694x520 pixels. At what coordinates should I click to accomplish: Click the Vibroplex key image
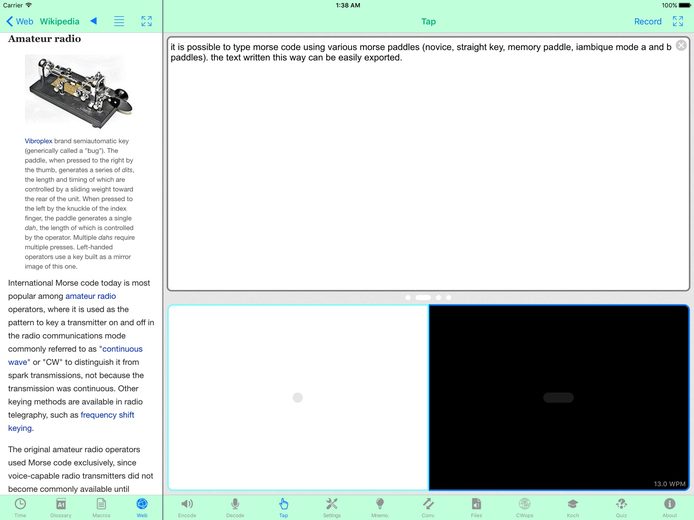click(80, 92)
